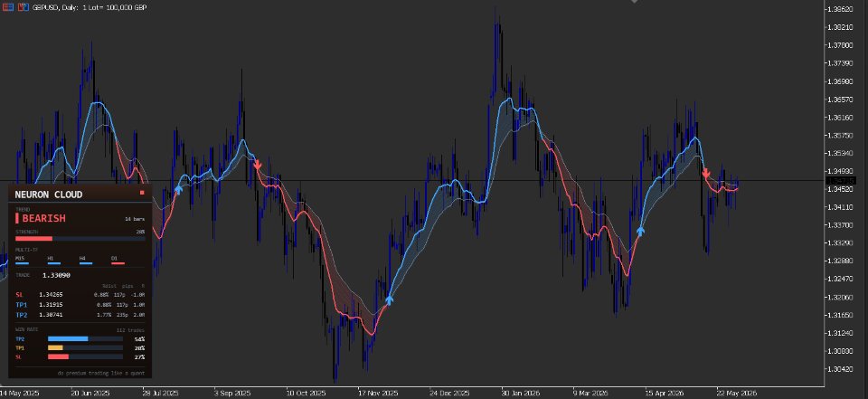
Task: Click the 15 Apr 2026 date label
Action: (664, 393)
